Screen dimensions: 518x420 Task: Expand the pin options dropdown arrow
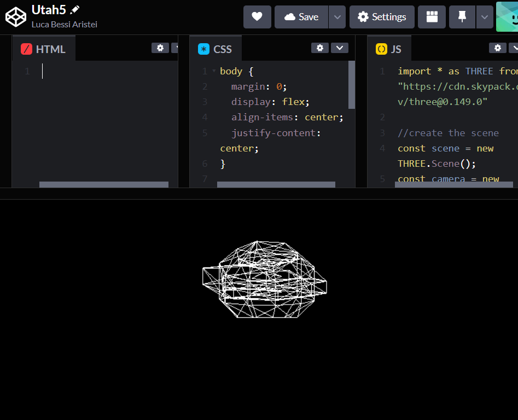tap(484, 17)
